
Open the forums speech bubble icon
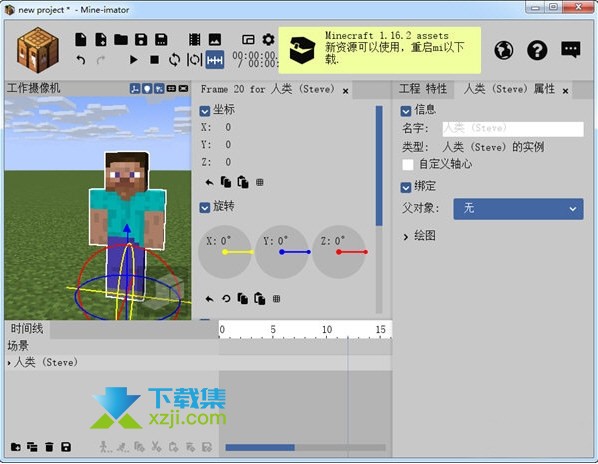(x=571, y=50)
